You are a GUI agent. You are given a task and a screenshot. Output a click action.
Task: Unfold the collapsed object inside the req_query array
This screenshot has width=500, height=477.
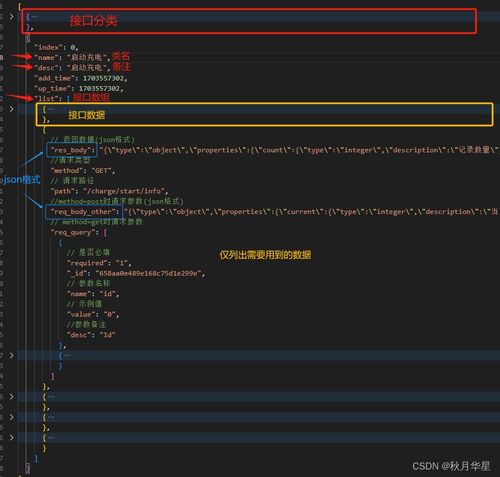(11, 355)
